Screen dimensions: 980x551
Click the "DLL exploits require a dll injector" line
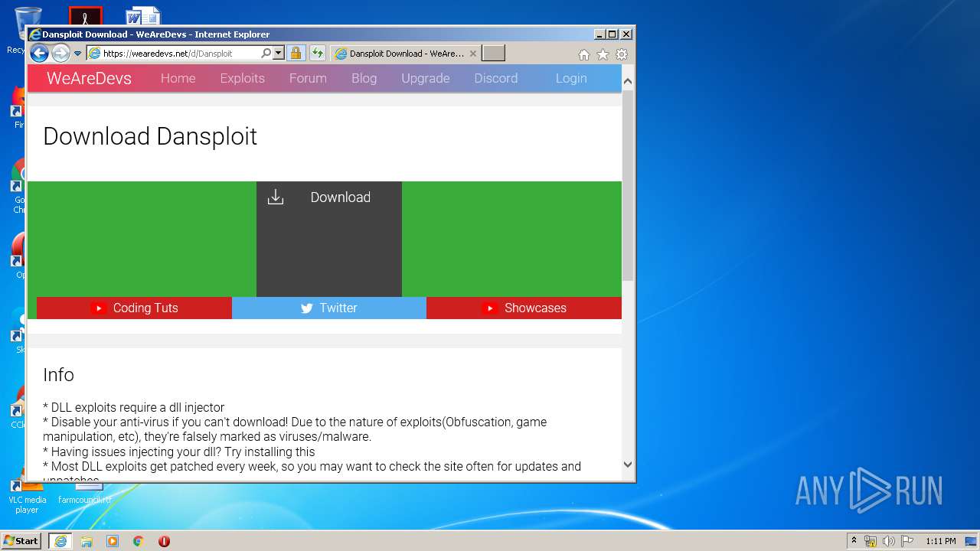point(134,408)
